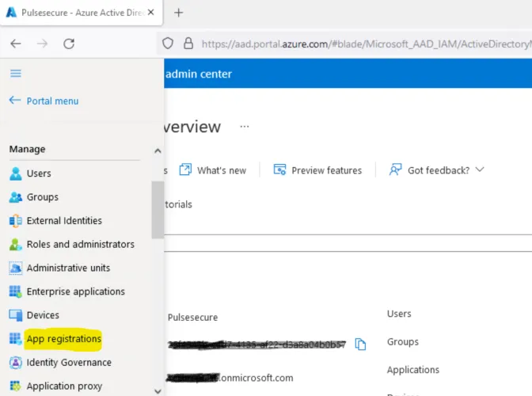Select the Pulsesecure Azure Active Directory tab
Screen dimensions: 532x396
pyautogui.click(x=82, y=13)
